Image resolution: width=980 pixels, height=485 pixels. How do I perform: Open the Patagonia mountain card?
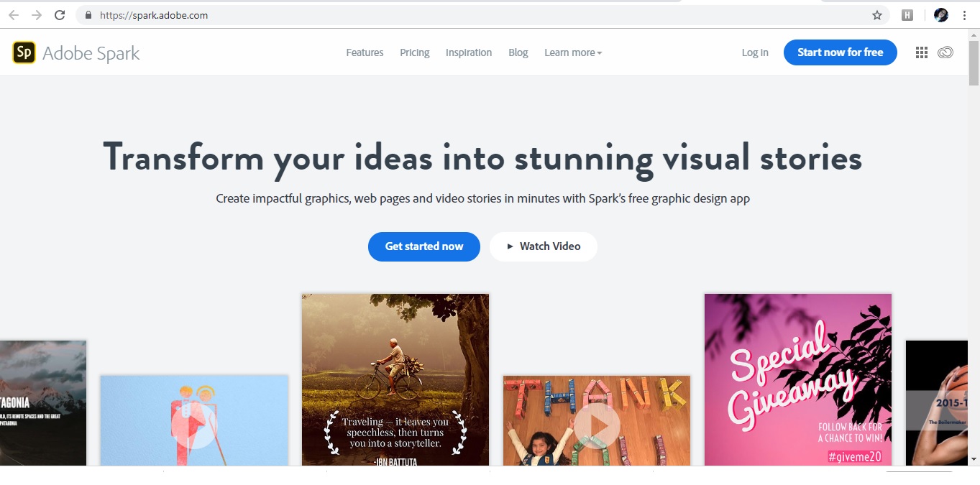click(x=43, y=403)
